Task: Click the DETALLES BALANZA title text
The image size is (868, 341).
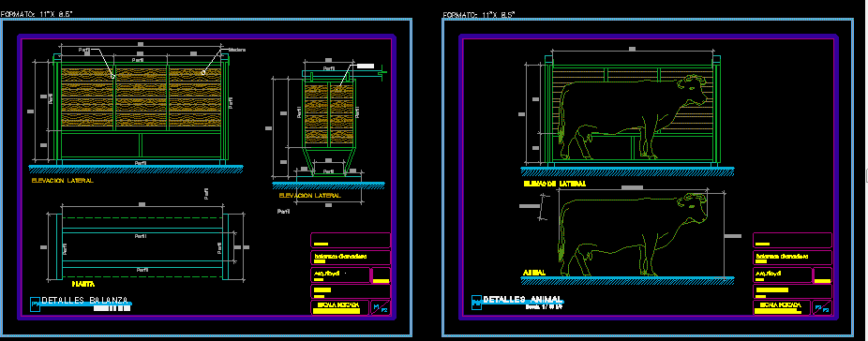Action: [x=86, y=301]
